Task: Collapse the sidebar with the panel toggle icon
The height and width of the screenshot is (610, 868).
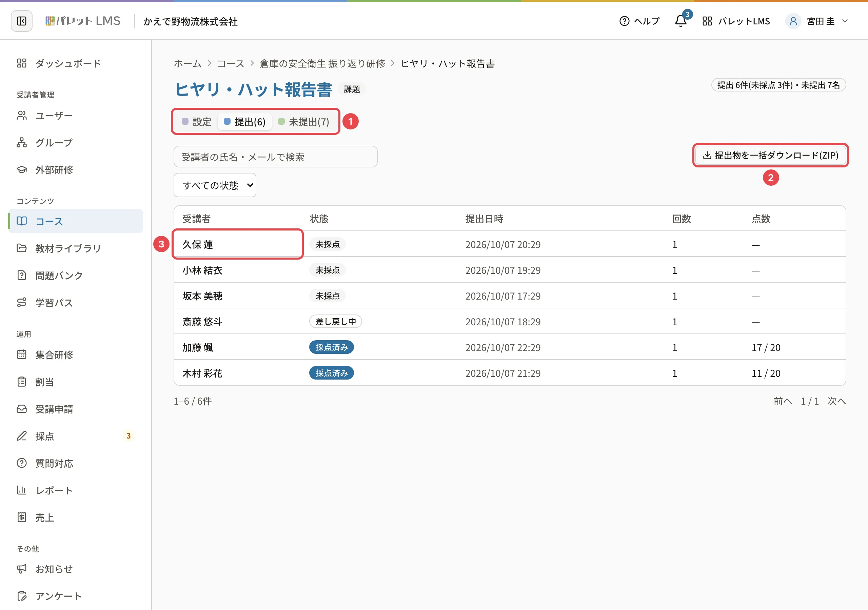Action: click(22, 21)
